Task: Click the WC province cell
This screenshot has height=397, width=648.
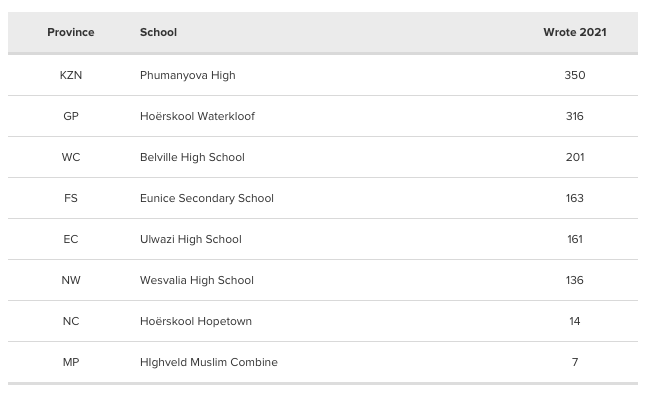Action: [71, 157]
